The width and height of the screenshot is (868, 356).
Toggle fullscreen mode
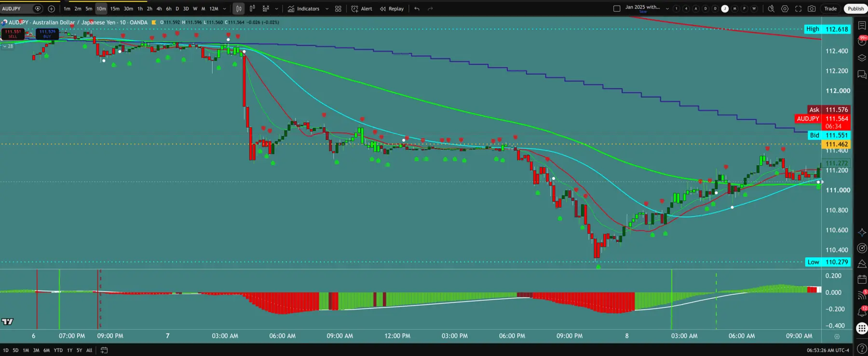799,9
